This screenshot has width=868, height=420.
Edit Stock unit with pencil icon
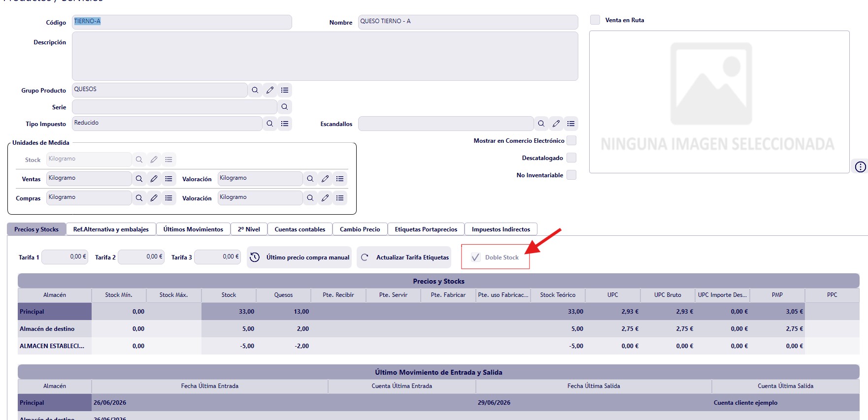point(154,160)
